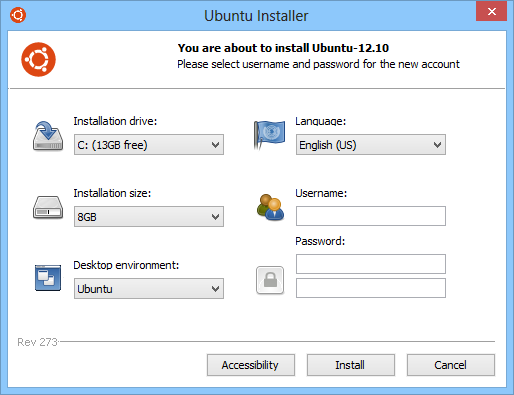The height and width of the screenshot is (395, 514).
Task: Close the Ubuntu Installer window
Action: [491, 12]
